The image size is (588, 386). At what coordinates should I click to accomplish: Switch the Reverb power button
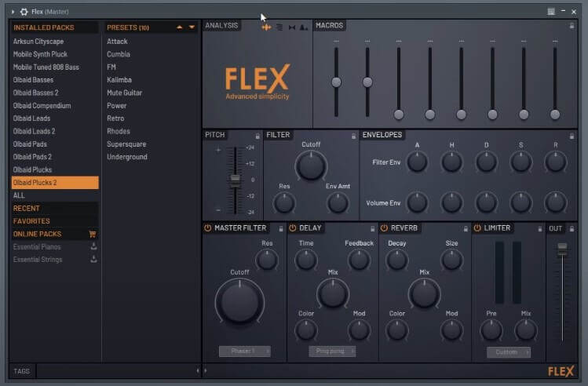pos(384,228)
